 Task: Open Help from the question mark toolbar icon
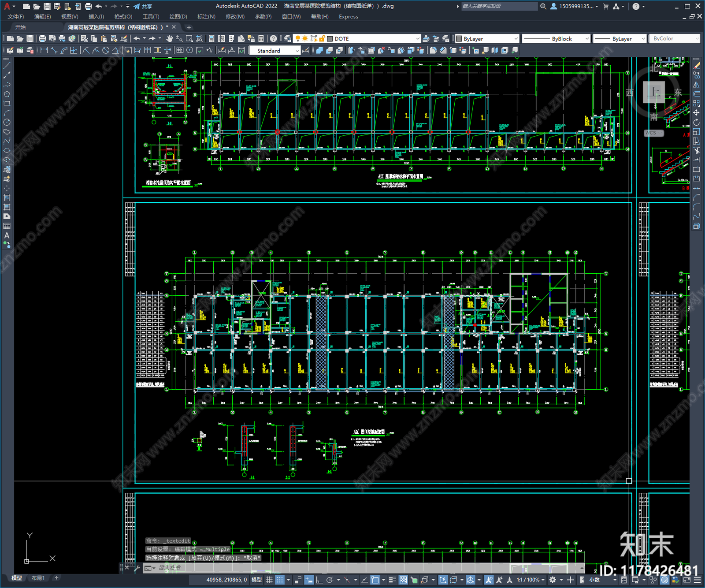(x=274, y=39)
